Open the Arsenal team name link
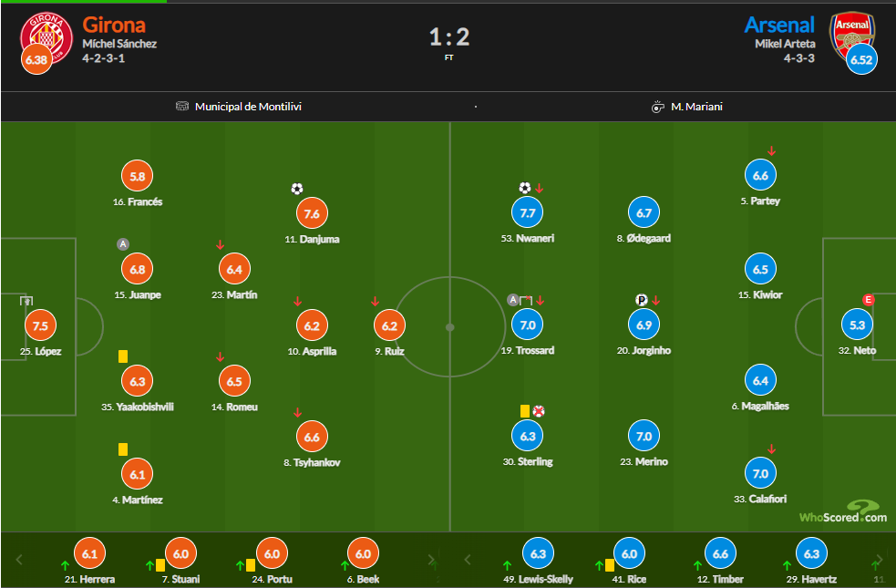 point(779,26)
